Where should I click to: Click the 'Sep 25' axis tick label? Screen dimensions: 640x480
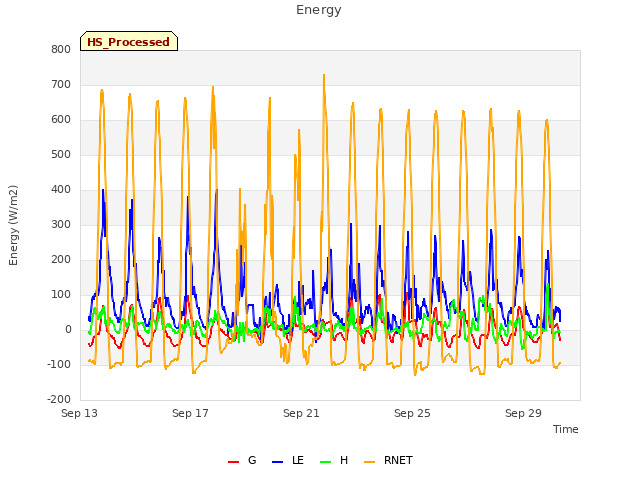[412, 413]
